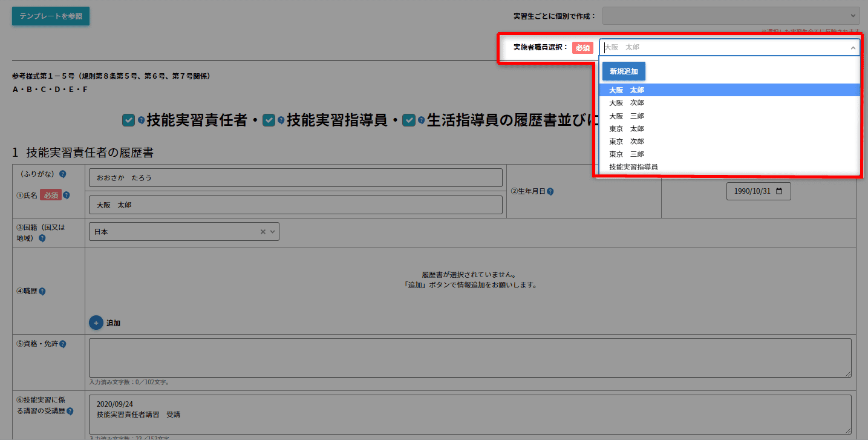Click into the ⑤資格・免許 text area
This screenshot has height=440, width=868.
pyautogui.click(x=469, y=358)
